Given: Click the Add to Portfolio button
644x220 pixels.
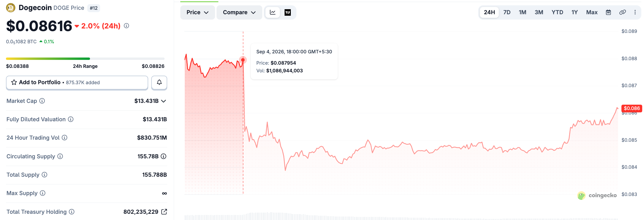Looking at the screenshot, I should [x=77, y=82].
